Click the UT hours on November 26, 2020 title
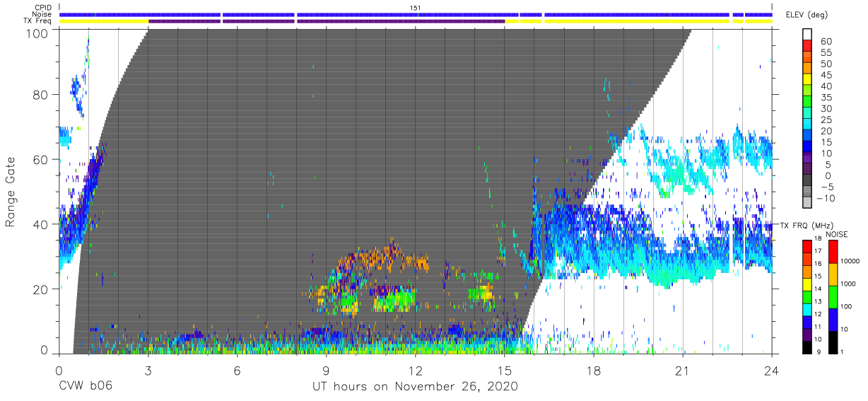This screenshot has width=868, height=401. [x=416, y=387]
